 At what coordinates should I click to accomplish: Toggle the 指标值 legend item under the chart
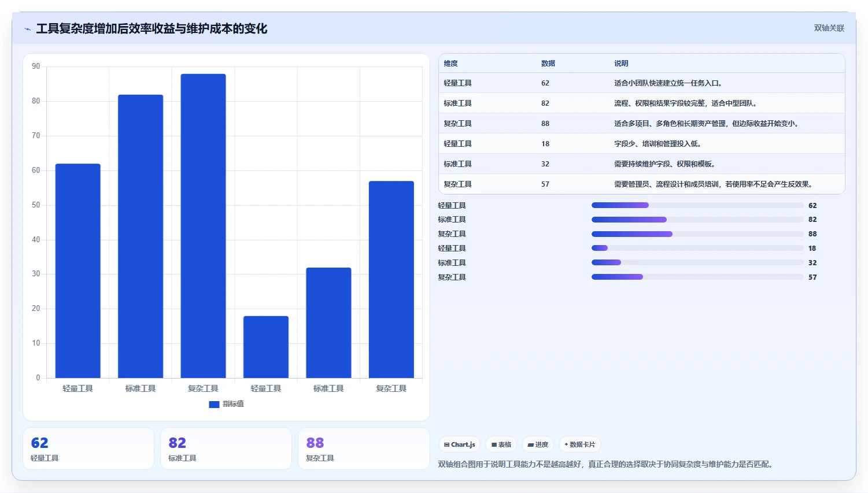click(x=226, y=404)
